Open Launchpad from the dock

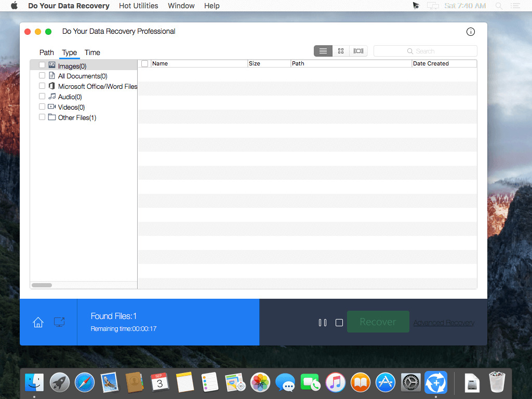click(x=59, y=382)
